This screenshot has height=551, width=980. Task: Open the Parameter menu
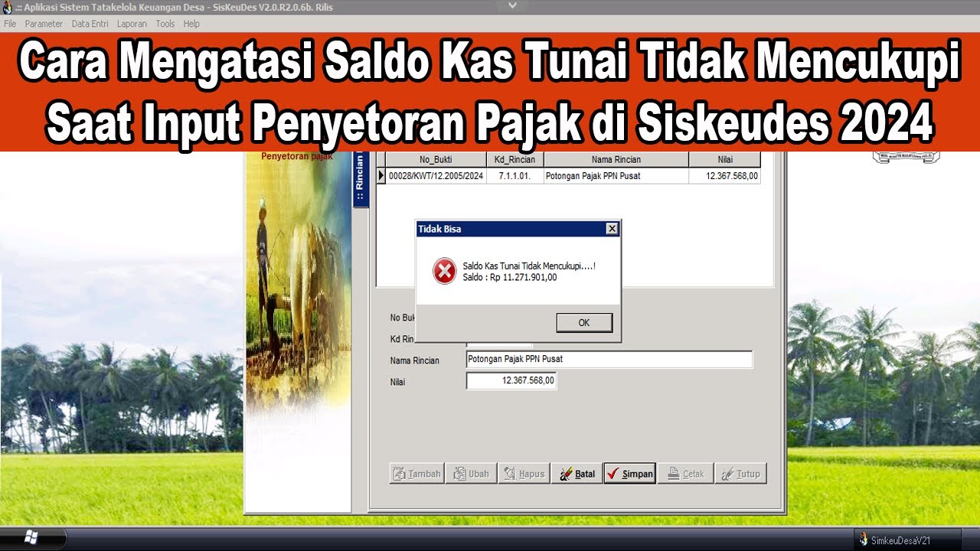coord(44,24)
